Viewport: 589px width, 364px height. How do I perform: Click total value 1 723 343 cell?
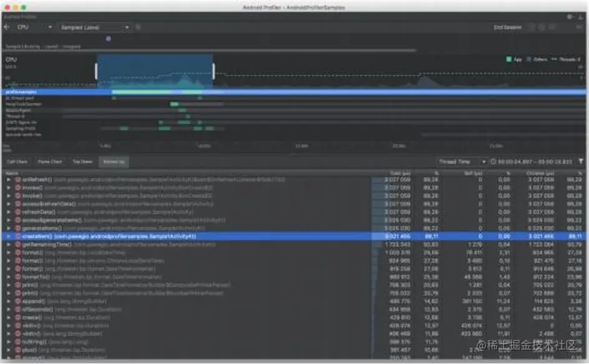(x=397, y=245)
